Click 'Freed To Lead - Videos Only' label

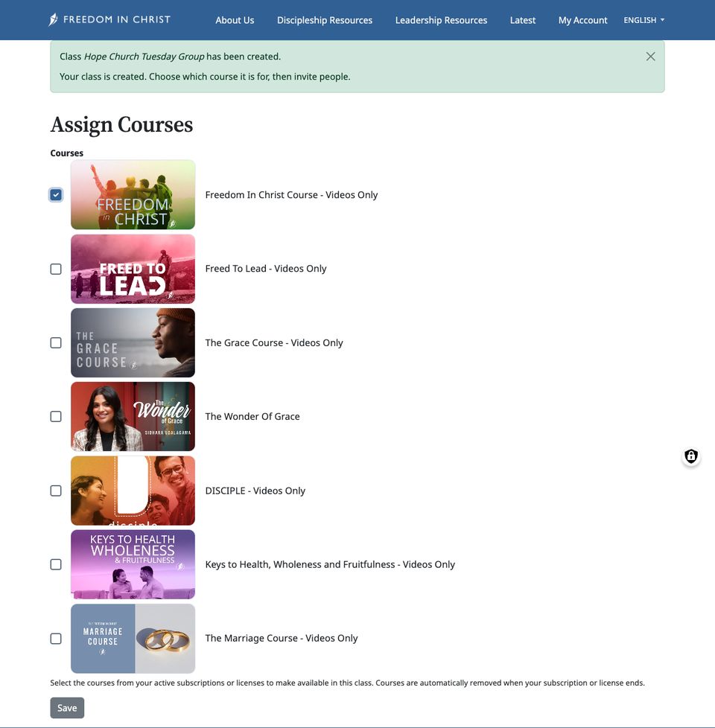[x=266, y=269]
